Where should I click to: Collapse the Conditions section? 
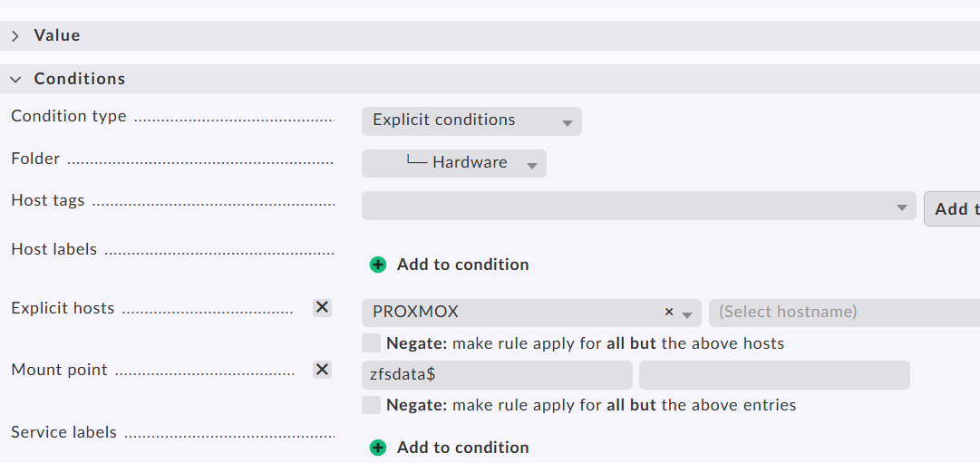(x=15, y=79)
